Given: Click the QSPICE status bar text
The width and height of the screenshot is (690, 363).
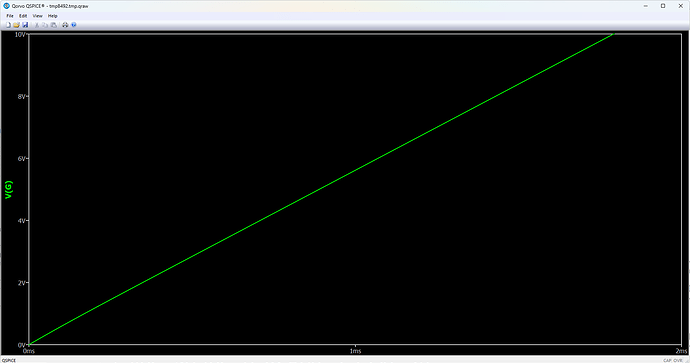Looking at the screenshot, I should tap(8, 360).
